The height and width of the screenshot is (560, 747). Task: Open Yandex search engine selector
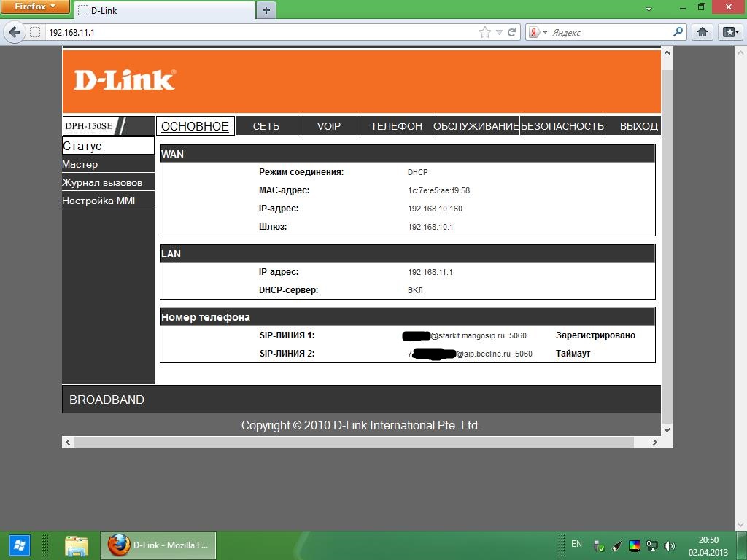pos(538,32)
